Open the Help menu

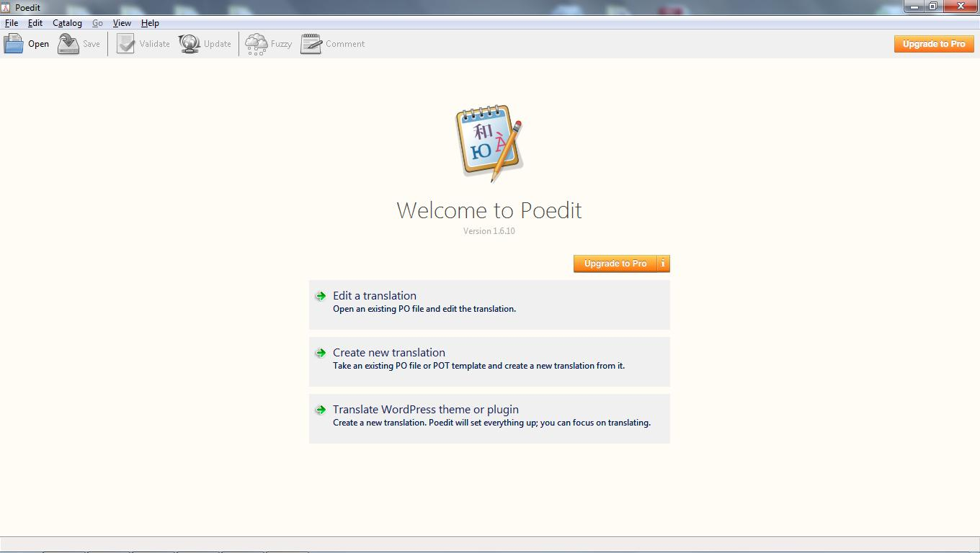click(x=150, y=23)
